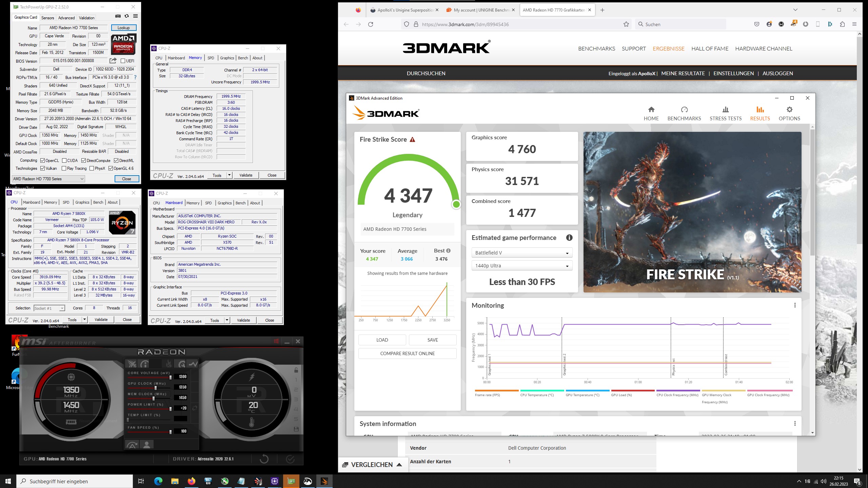Toggle the OpenGL 4.6 checkbox in GPU-Z
Screen dimensions: 868x488
coord(111,168)
